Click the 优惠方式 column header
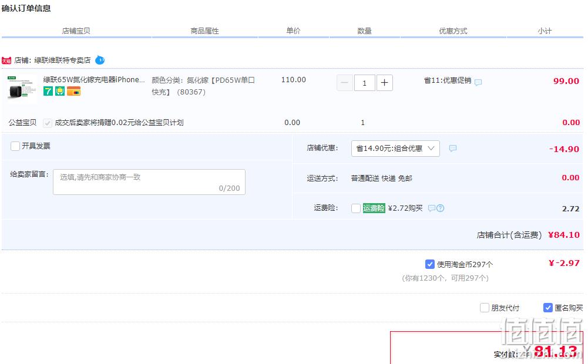 [x=453, y=31]
